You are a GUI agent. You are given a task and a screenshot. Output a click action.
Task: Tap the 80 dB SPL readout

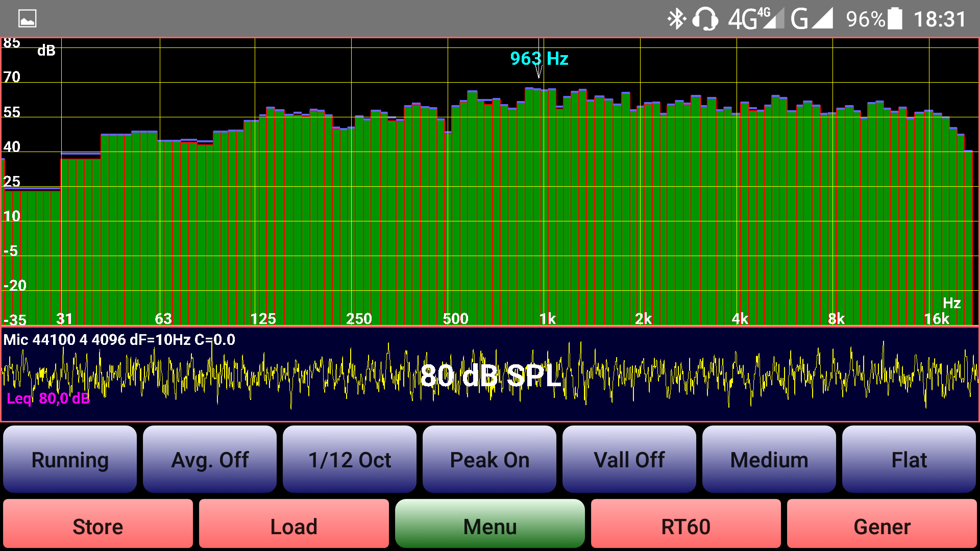pos(491,376)
